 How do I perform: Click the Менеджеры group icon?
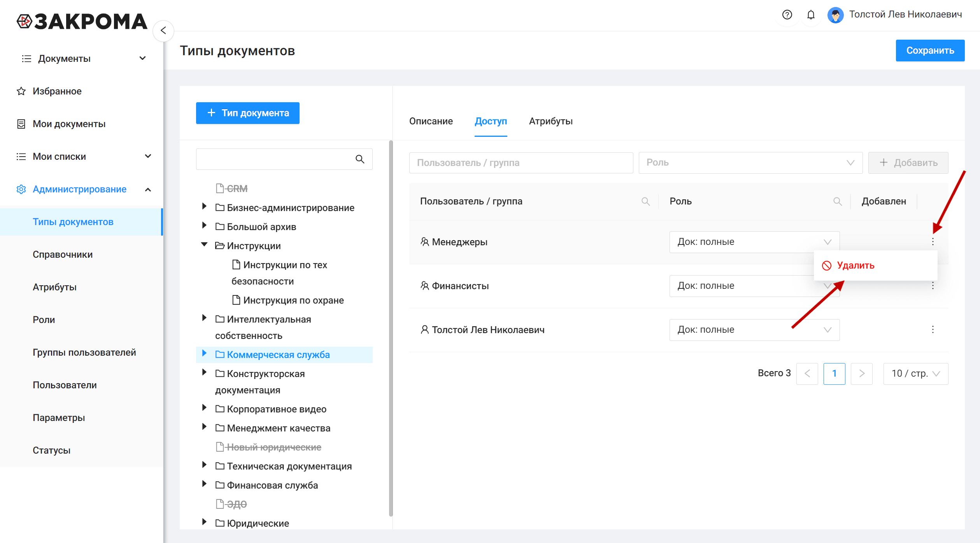pos(425,242)
